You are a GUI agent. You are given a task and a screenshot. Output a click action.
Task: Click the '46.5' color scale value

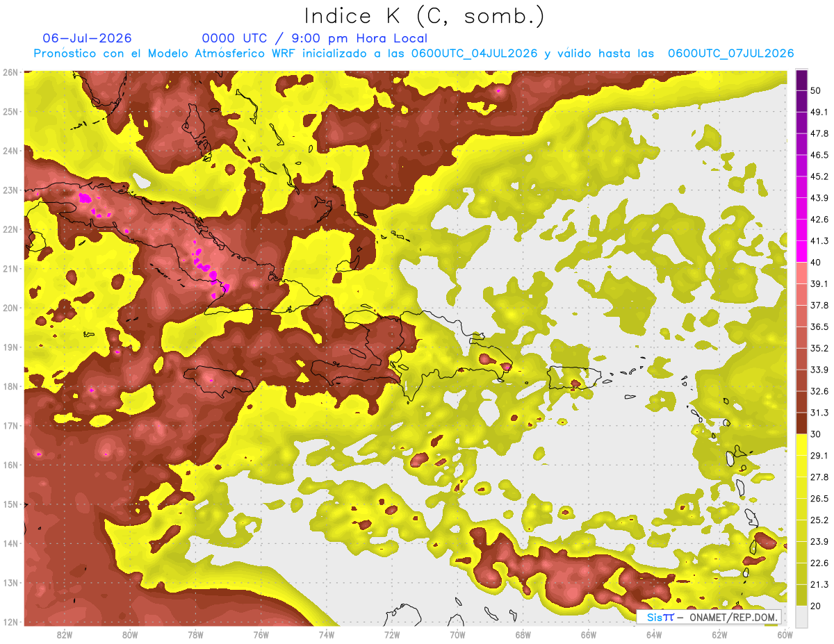(819, 155)
